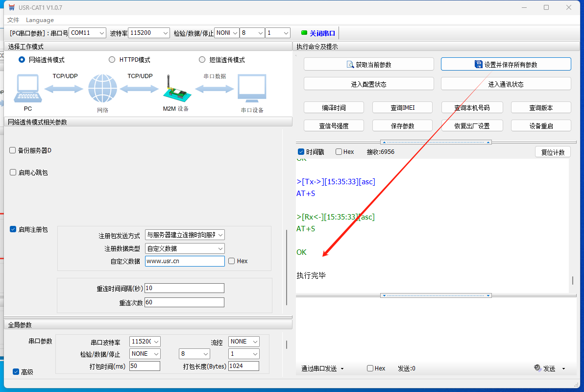Open the 流控 NONE dropdown

244,342
